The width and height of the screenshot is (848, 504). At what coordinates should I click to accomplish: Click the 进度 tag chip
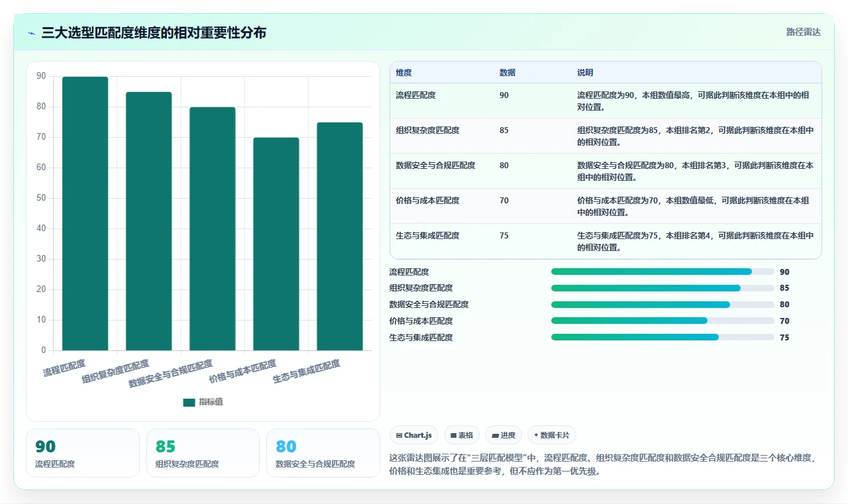503,435
